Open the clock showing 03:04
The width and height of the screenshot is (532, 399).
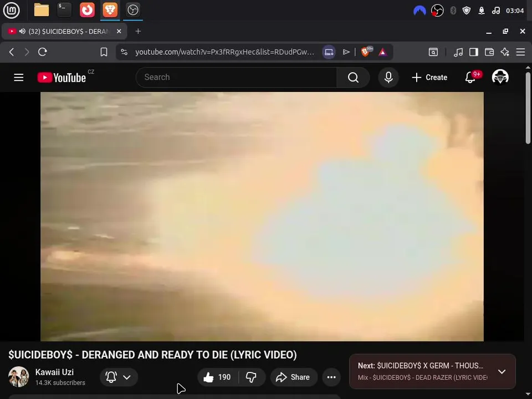click(x=515, y=11)
